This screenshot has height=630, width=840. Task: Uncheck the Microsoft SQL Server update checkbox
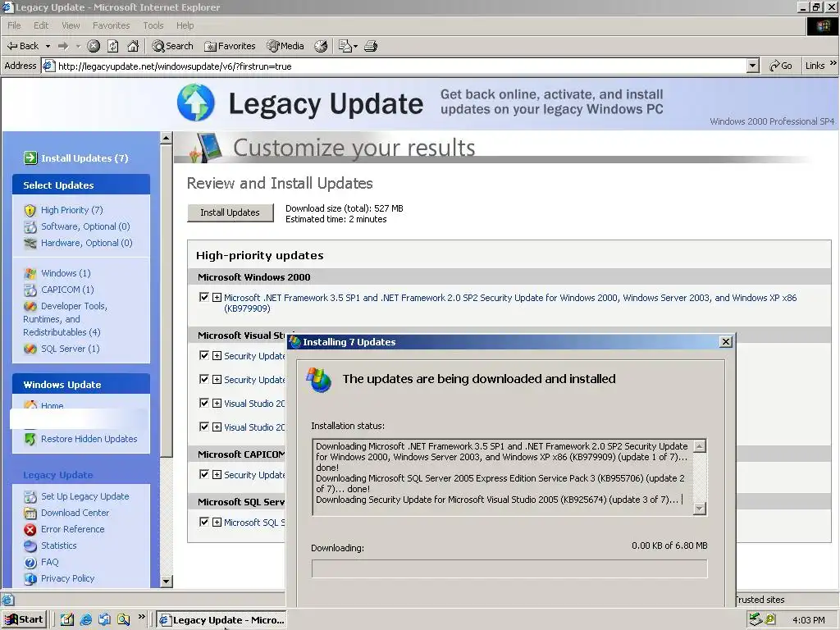(x=203, y=521)
